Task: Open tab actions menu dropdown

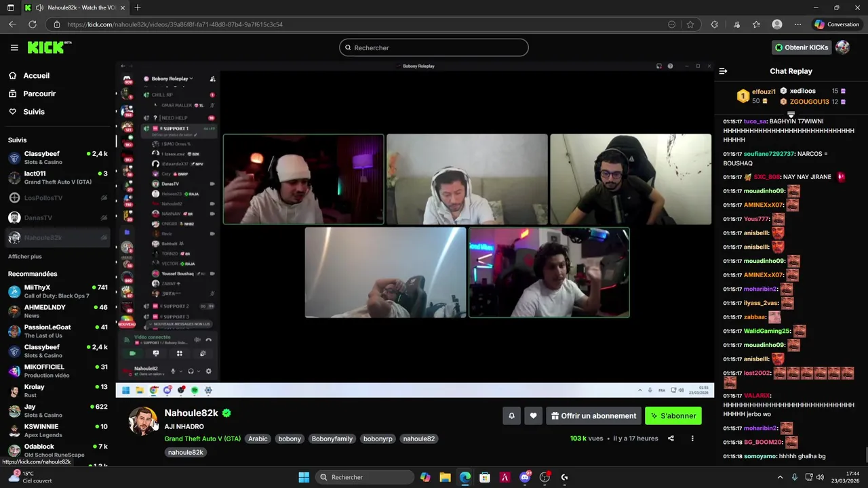Action: click(x=9, y=7)
